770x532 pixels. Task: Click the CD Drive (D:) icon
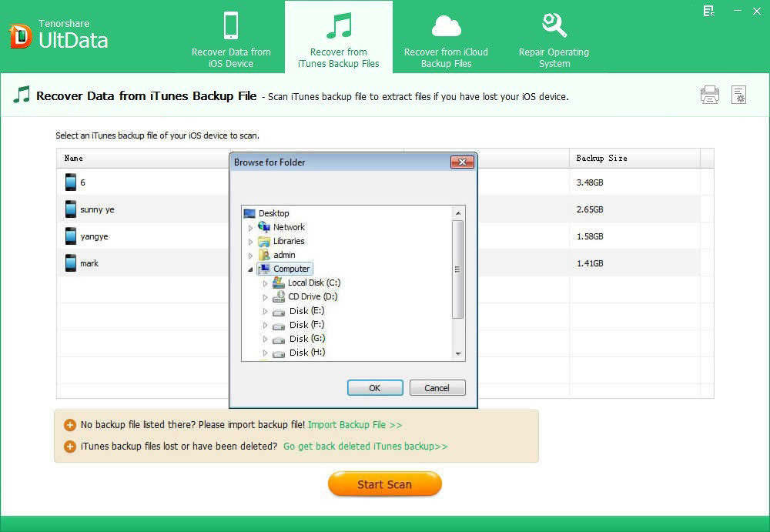279,296
